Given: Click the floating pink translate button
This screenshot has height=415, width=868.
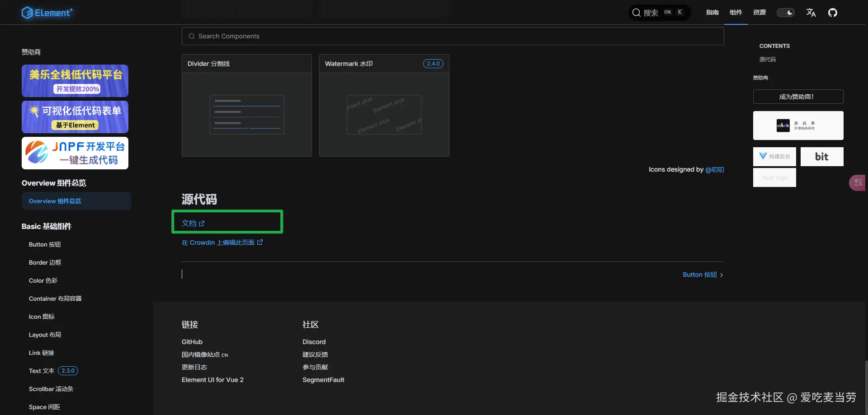Looking at the screenshot, I should click(x=858, y=183).
